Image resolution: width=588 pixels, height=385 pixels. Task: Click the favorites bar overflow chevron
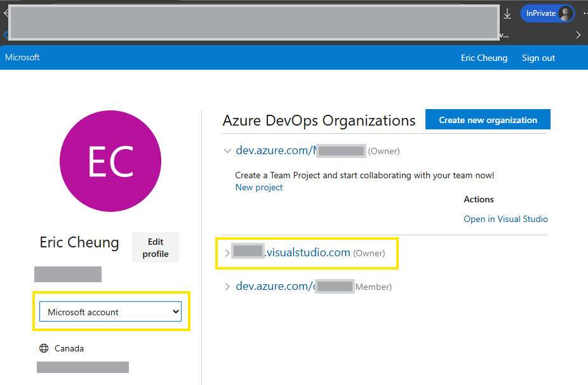click(x=578, y=35)
